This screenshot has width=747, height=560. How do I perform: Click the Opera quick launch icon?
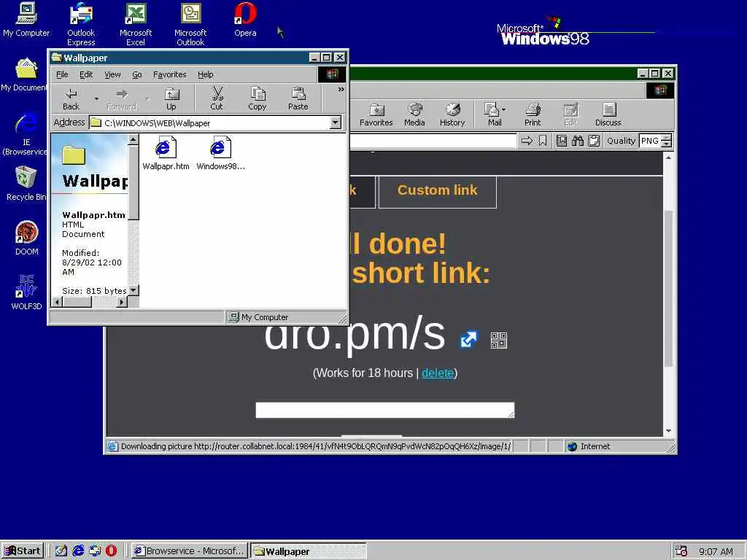tap(112, 551)
